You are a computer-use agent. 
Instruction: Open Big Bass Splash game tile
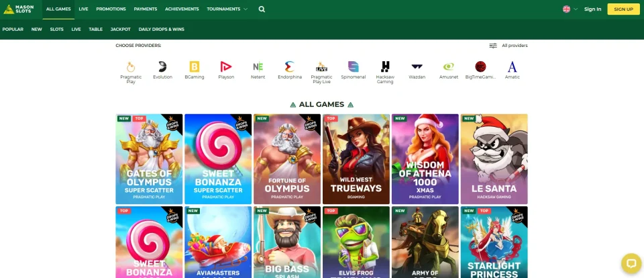pyautogui.click(x=287, y=242)
